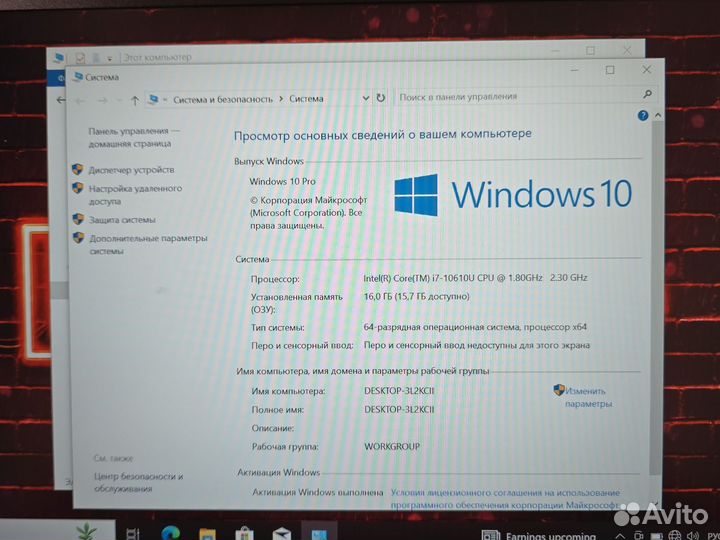Open Microsoft license agreement terms link
The height and width of the screenshot is (540, 720).
505,499
